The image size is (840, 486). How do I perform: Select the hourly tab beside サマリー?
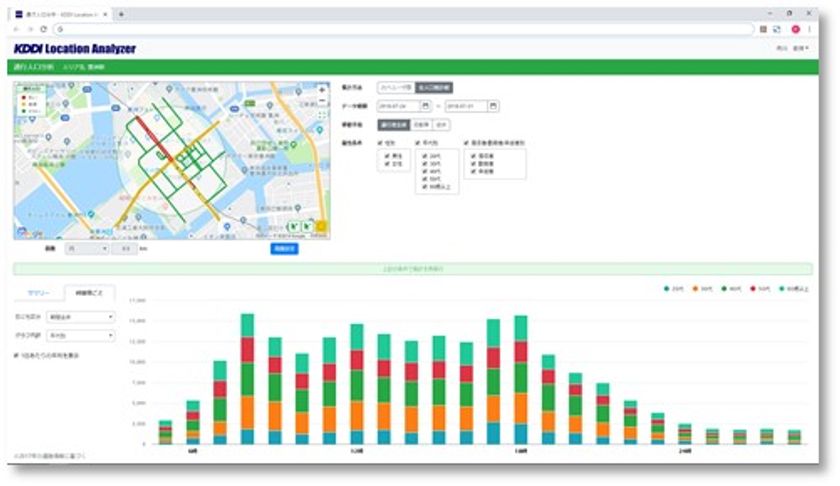click(89, 293)
